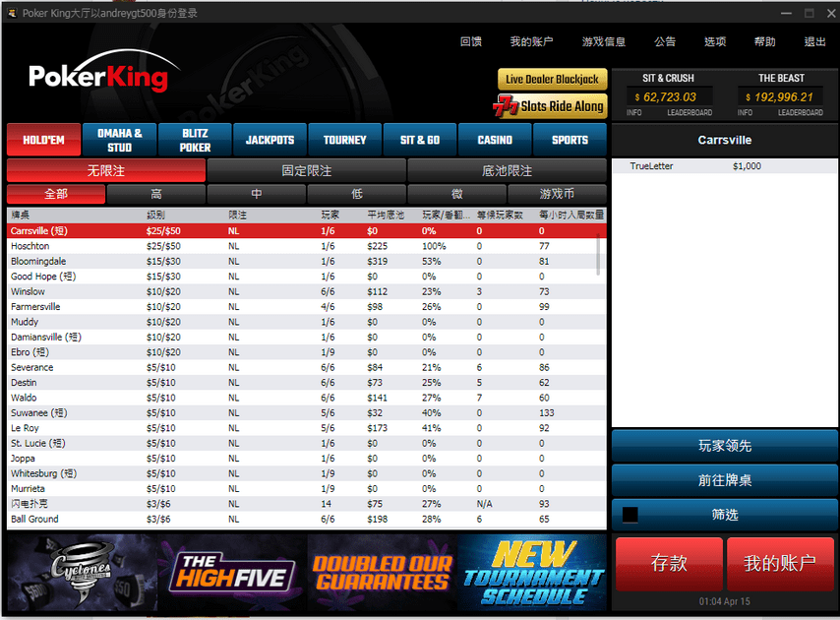
Task: Select player TrueLetter in Carrsville panel
Action: coord(724,166)
